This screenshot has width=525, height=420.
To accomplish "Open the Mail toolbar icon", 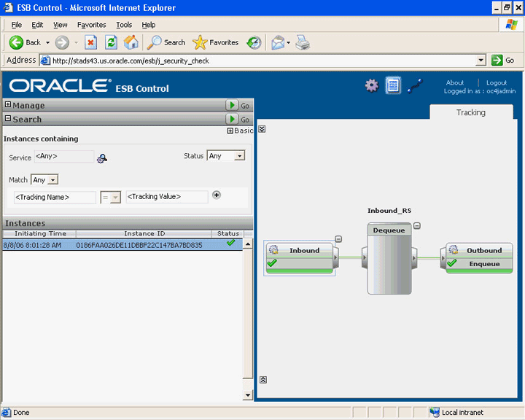I will (x=278, y=42).
